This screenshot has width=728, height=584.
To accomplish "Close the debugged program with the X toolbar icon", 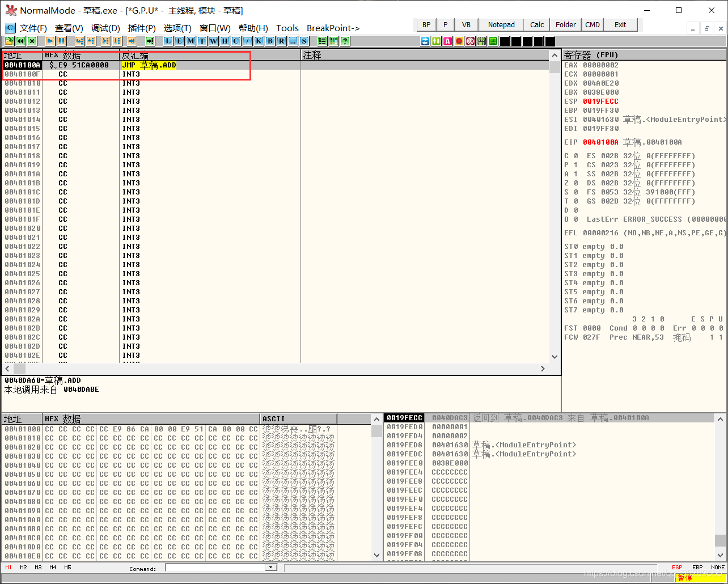I will (x=32, y=41).
